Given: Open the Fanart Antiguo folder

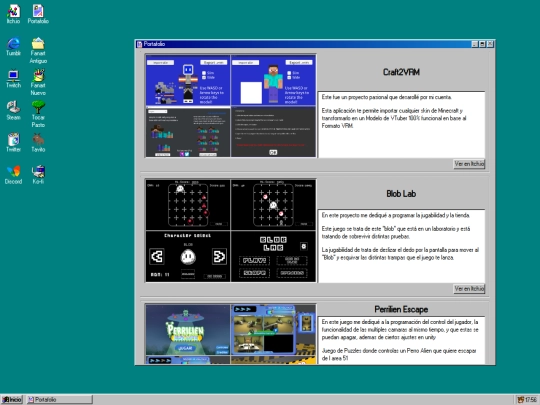Looking at the screenshot, I should pyautogui.click(x=38, y=50).
